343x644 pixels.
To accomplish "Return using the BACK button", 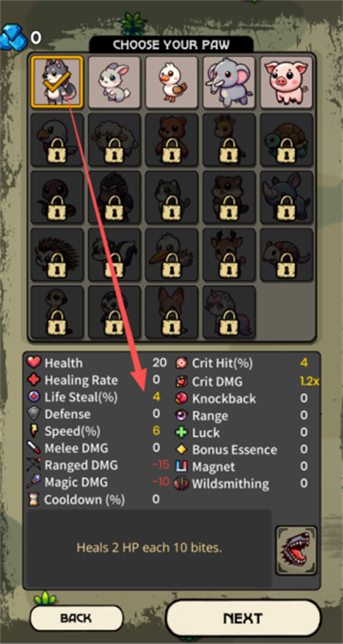I will pos(76,618).
